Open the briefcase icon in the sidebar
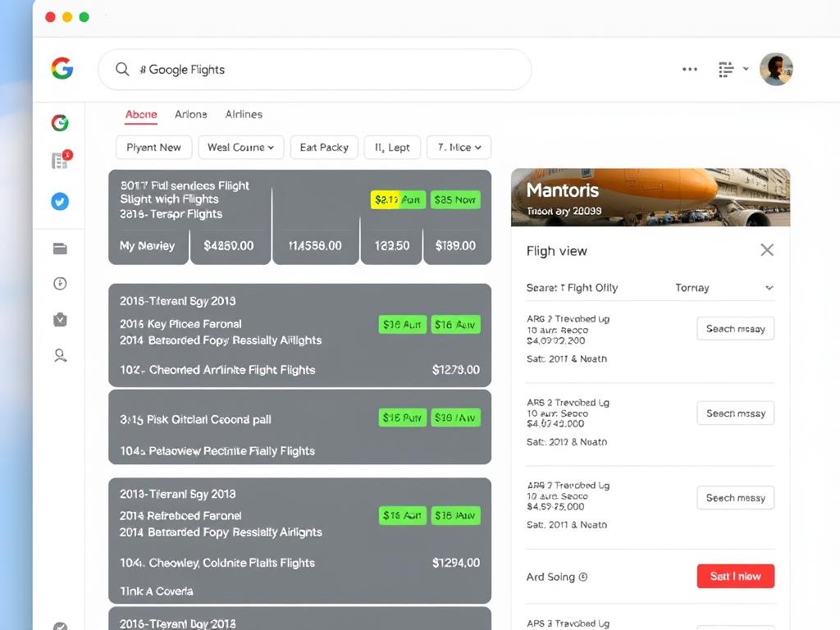The height and width of the screenshot is (630, 840). (x=59, y=319)
